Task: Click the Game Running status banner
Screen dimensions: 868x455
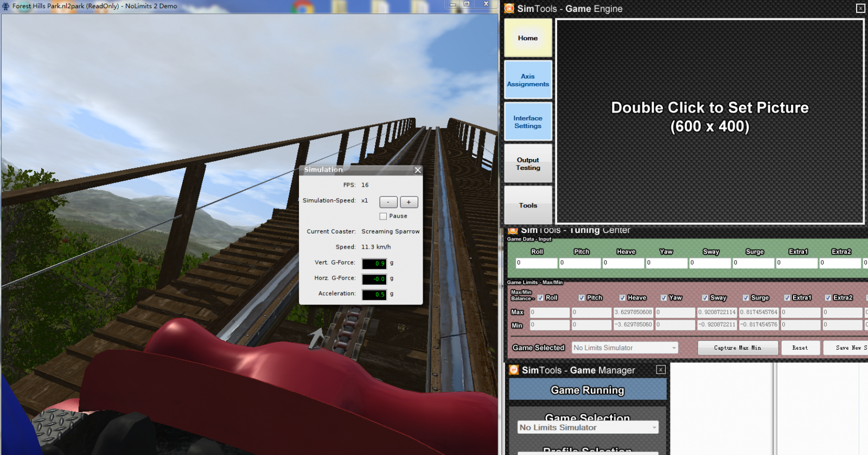Action: pos(588,390)
